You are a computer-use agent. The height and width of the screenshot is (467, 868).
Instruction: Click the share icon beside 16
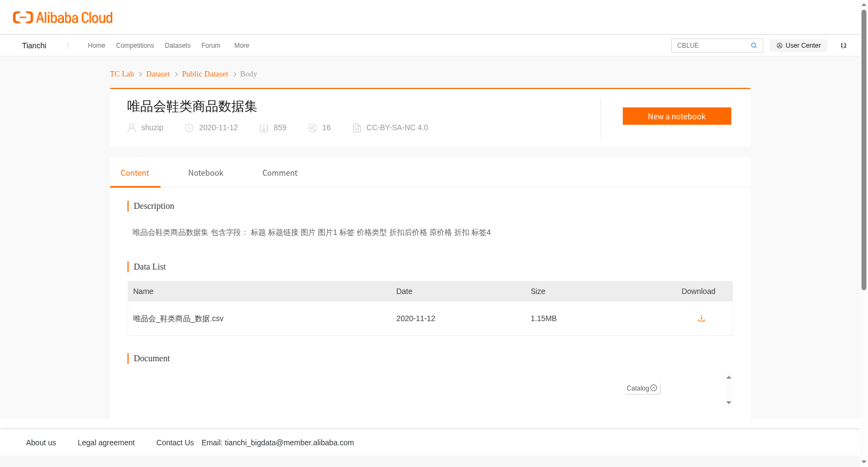312,128
